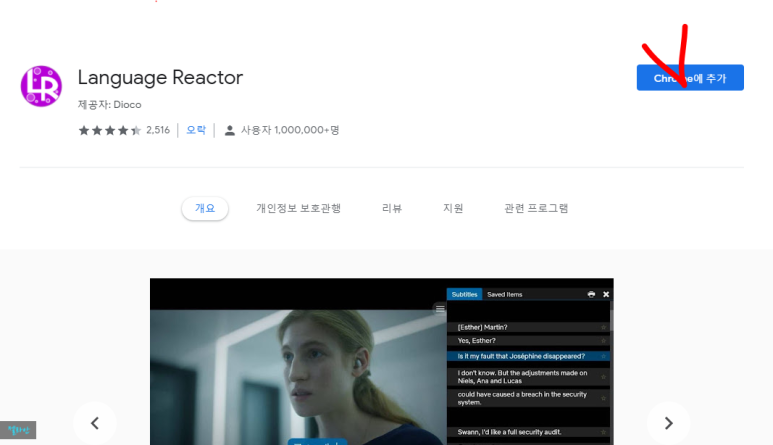This screenshot has width=773, height=445.
Task: Click subtitle 'could have caused a breach'
Action: pyautogui.click(x=528, y=398)
